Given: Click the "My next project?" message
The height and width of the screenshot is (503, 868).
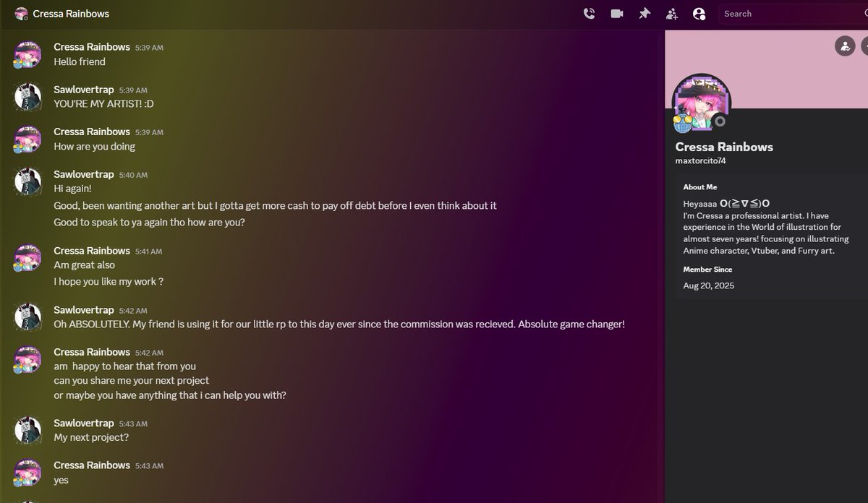Looking at the screenshot, I should coord(91,437).
